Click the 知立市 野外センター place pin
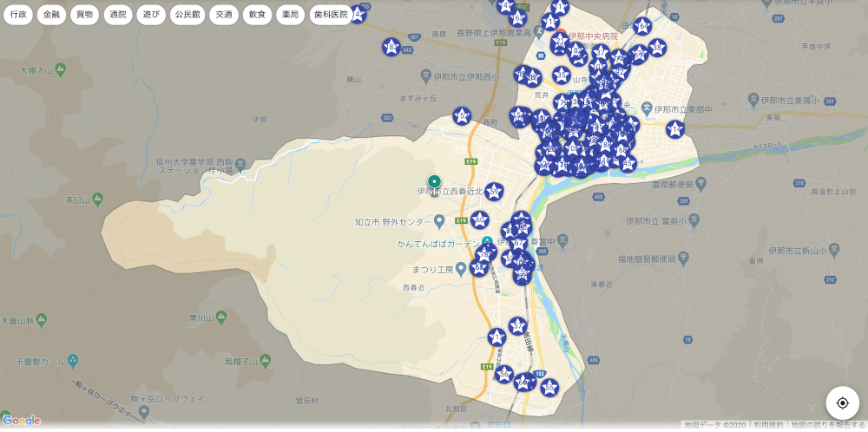Viewport: 868px width, 432px height. coord(439,221)
